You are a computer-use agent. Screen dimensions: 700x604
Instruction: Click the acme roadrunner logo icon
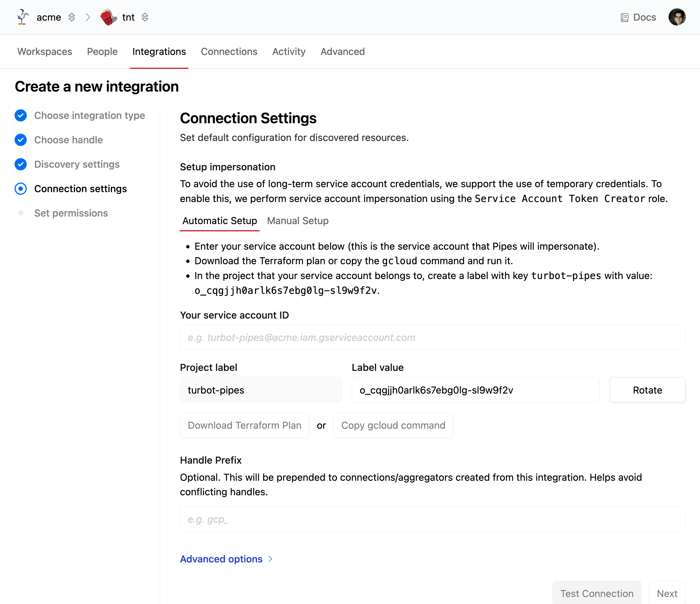click(x=22, y=17)
